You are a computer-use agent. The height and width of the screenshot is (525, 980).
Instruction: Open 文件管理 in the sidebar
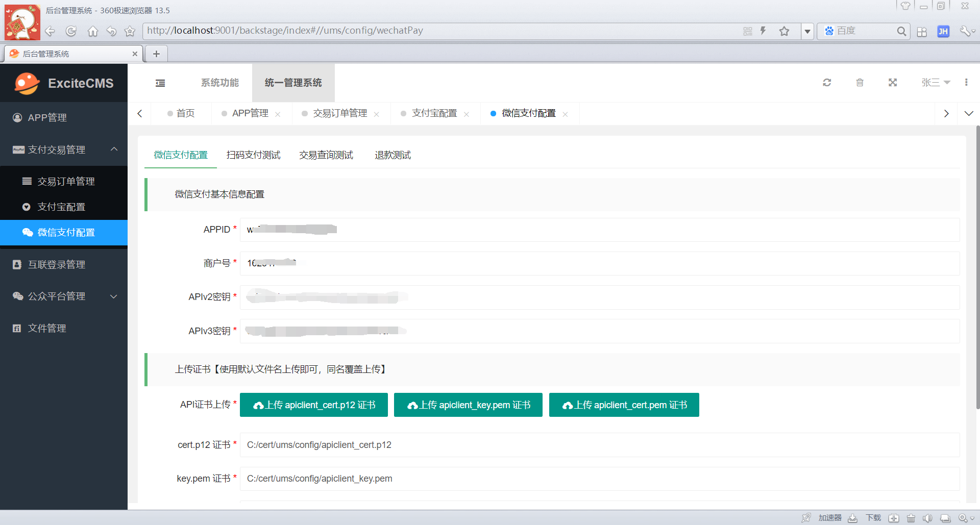pos(64,328)
